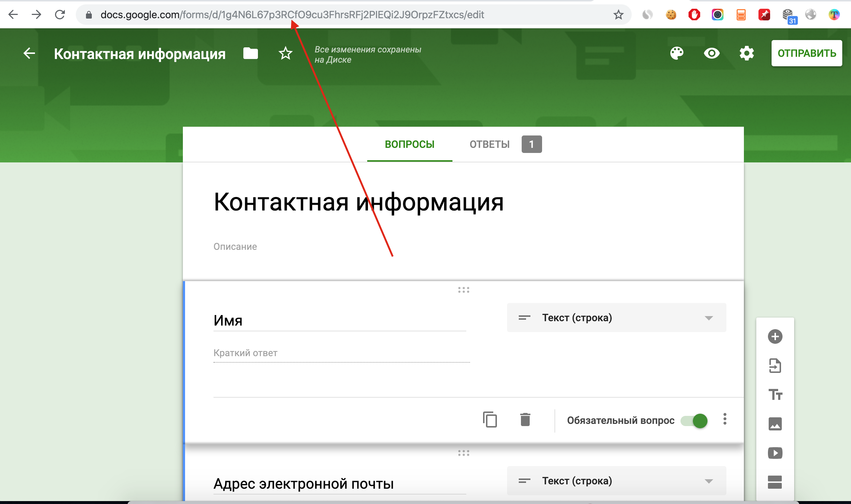Edit the question title Имя
The image size is (851, 504).
click(340, 320)
